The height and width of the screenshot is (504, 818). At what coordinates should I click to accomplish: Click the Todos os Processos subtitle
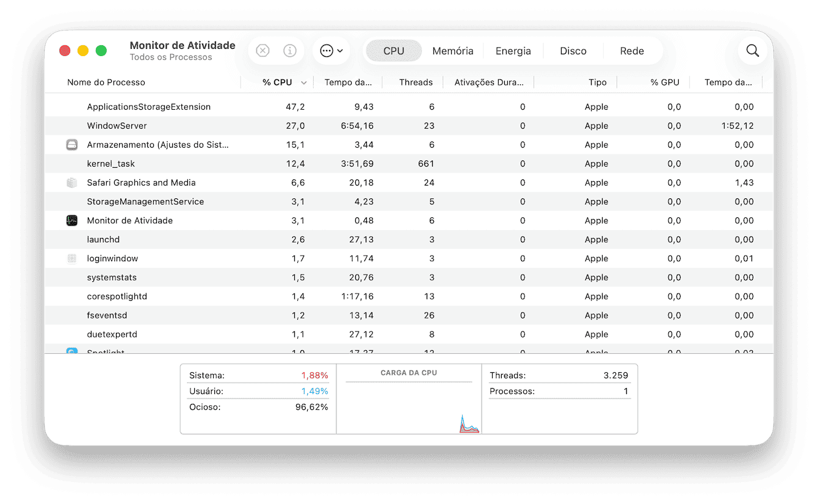tap(171, 57)
